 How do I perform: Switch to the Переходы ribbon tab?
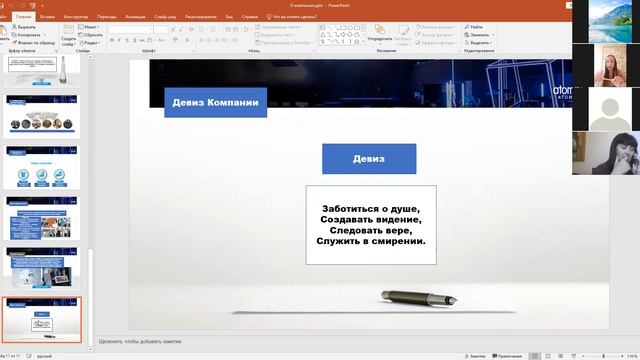pos(107,17)
